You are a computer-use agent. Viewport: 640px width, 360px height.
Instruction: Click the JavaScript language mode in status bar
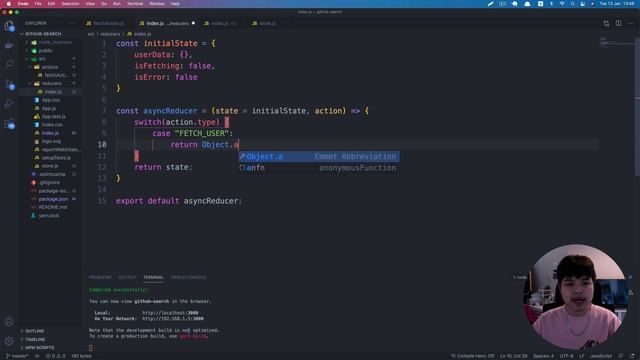coord(600,356)
